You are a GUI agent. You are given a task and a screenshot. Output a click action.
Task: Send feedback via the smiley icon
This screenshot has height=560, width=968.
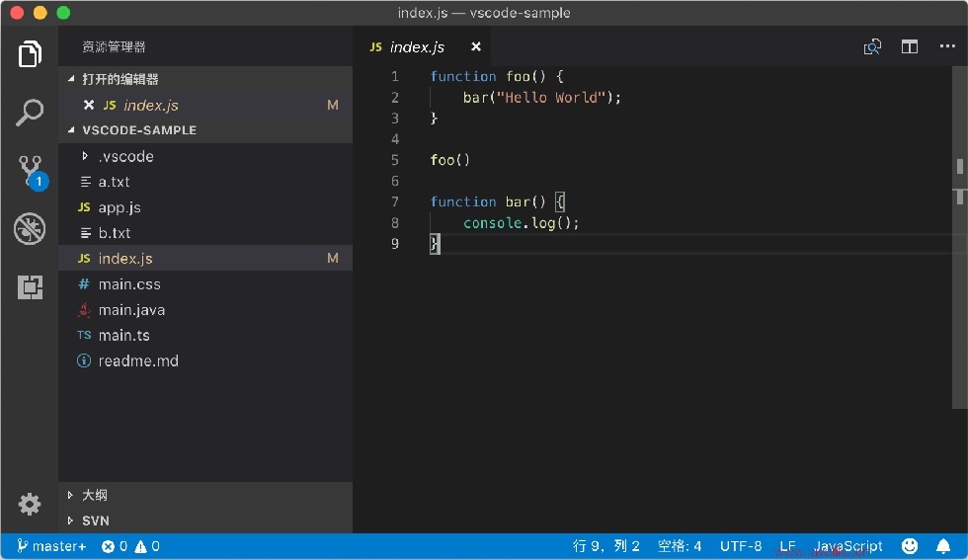tap(910, 546)
